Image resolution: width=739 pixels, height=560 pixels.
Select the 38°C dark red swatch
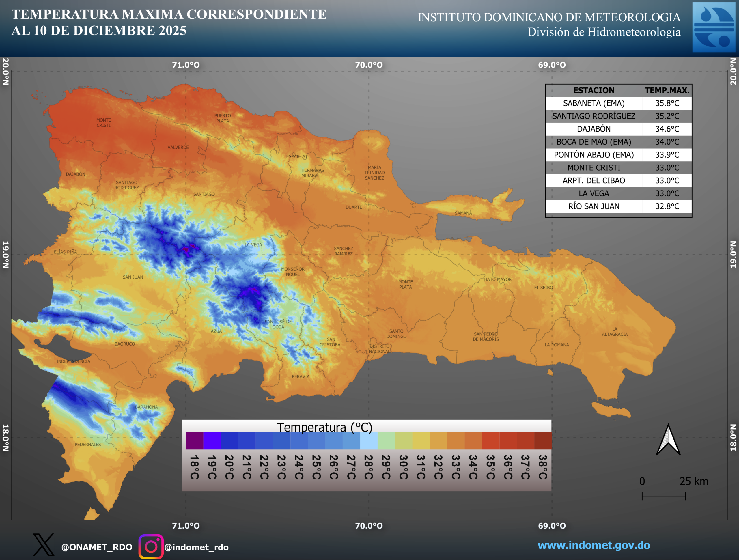tap(543, 441)
